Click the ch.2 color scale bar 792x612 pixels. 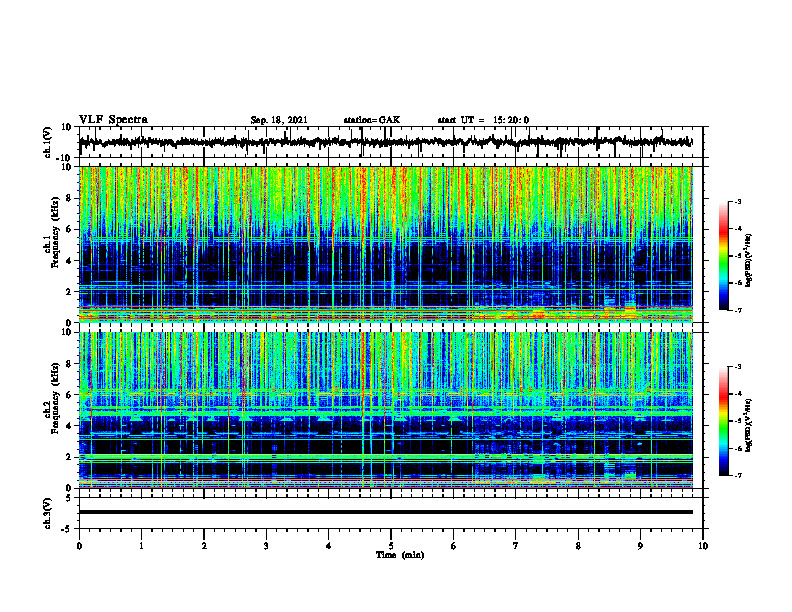point(723,421)
